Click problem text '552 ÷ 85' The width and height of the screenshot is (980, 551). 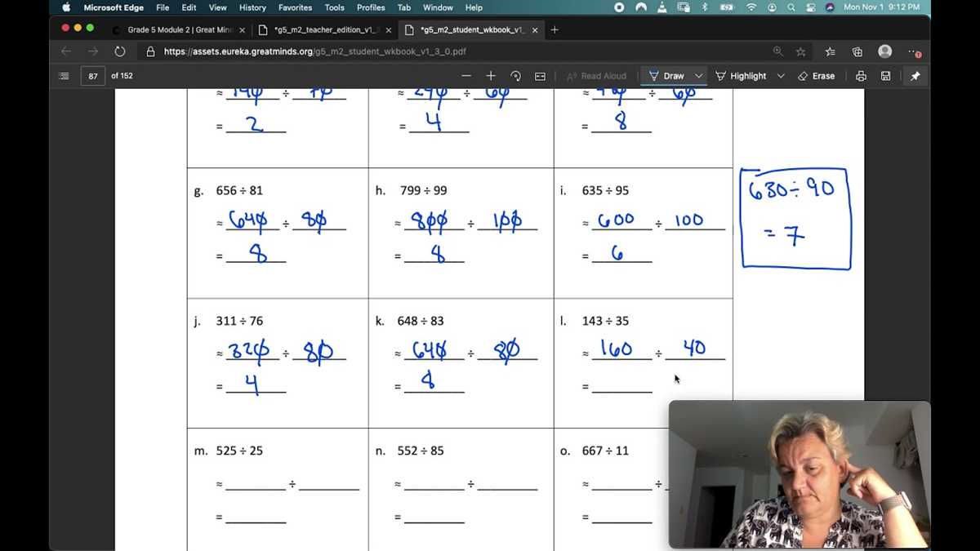[x=421, y=451]
